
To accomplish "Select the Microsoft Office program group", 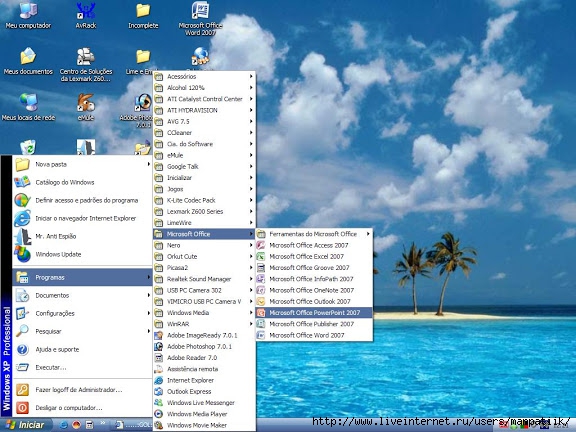I will [x=204, y=234].
